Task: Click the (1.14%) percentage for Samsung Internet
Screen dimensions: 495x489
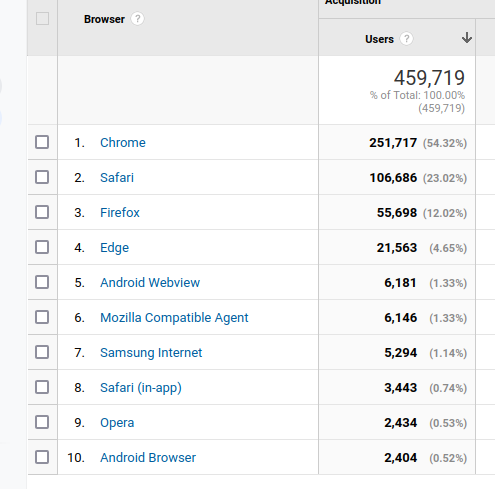Action: pyautogui.click(x=448, y=353)
